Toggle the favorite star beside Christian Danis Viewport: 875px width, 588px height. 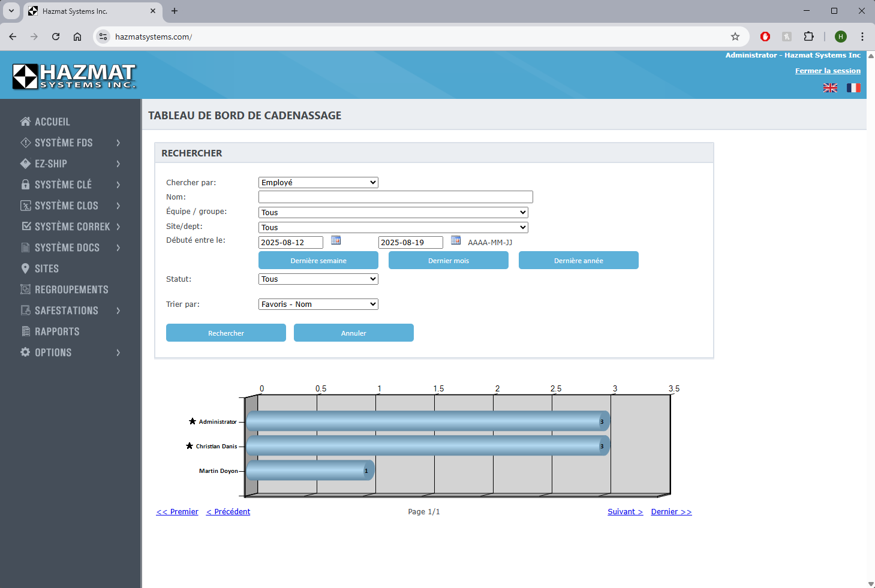coord(190,446)
